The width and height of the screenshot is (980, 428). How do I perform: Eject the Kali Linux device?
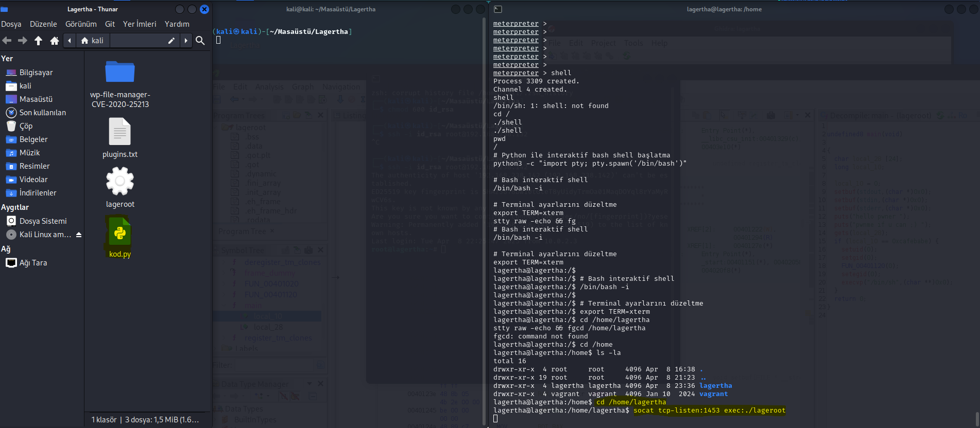(x=79, y=235)
